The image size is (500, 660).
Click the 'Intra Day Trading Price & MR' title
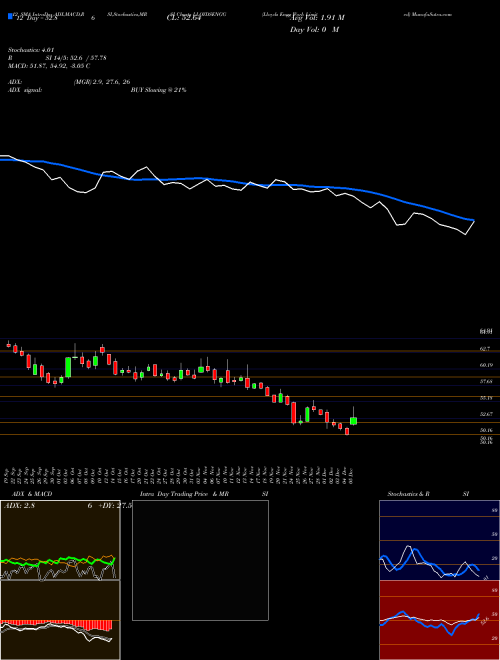click(x=185, y=494)
